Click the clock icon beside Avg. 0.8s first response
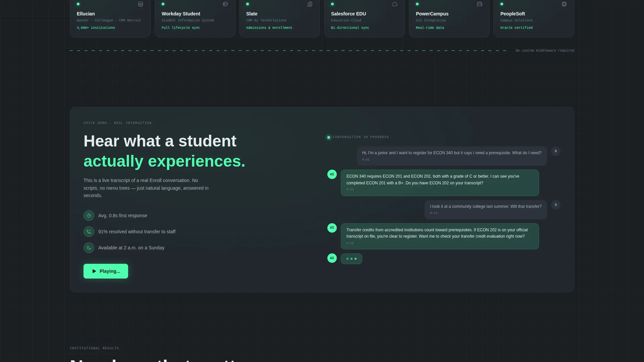644x362 pixels. (x=89, y=216)
